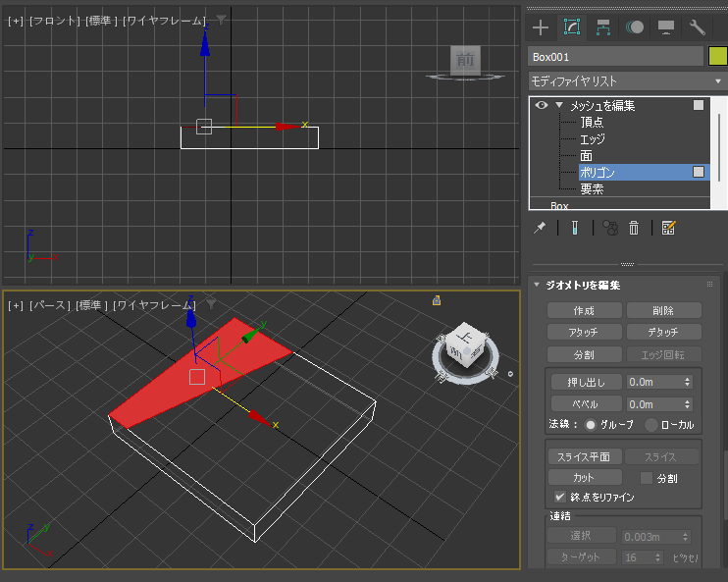Click the modifier stack scrollbar

click(x=719, y=147)
